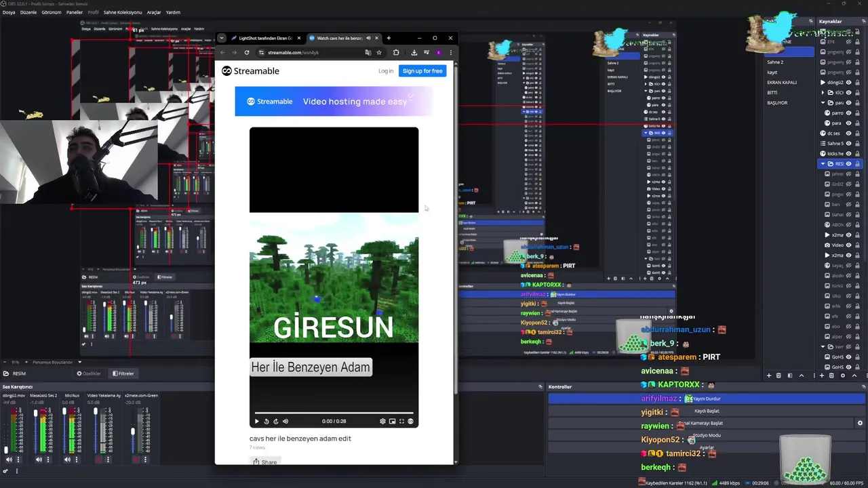Viewport: 868px width, 488px height.
Task: Click the Yayını Durdur button
Action: point(707,399)
